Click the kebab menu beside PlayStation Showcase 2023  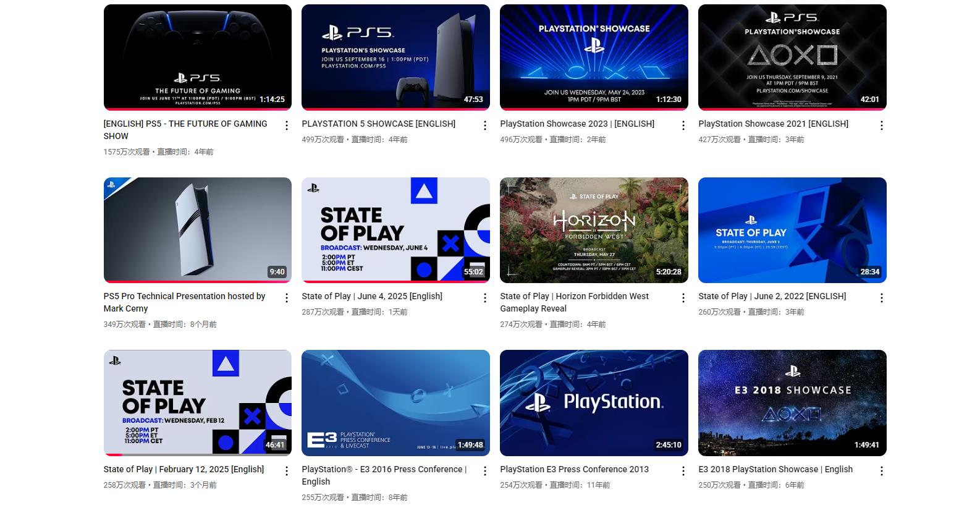[x=683, y=125]
